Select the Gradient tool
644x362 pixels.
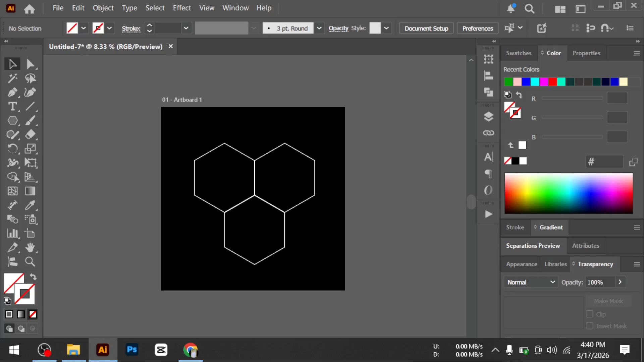click(x=30, y=191)
